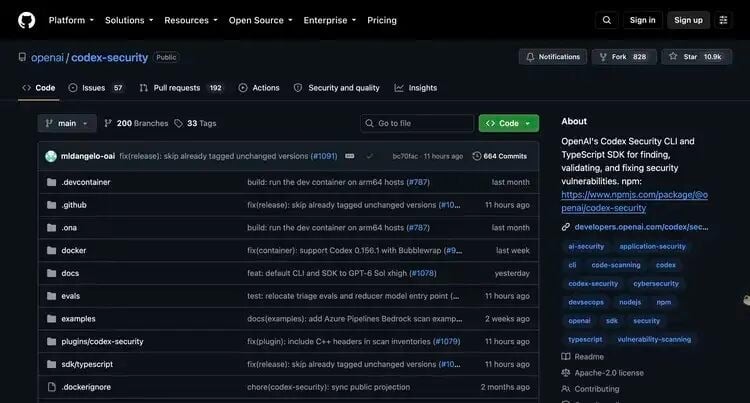Click commit hash bc70fac

coord(405,156)
